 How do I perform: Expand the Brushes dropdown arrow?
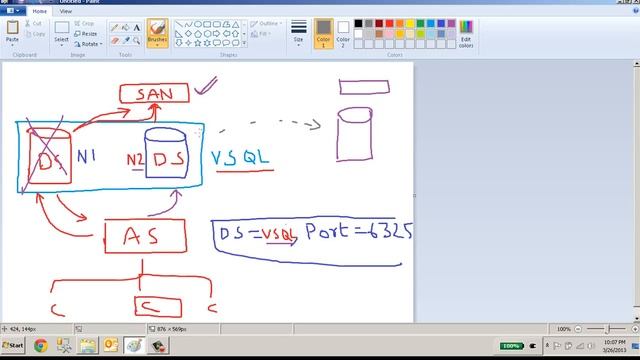click(x=157, y=45)
